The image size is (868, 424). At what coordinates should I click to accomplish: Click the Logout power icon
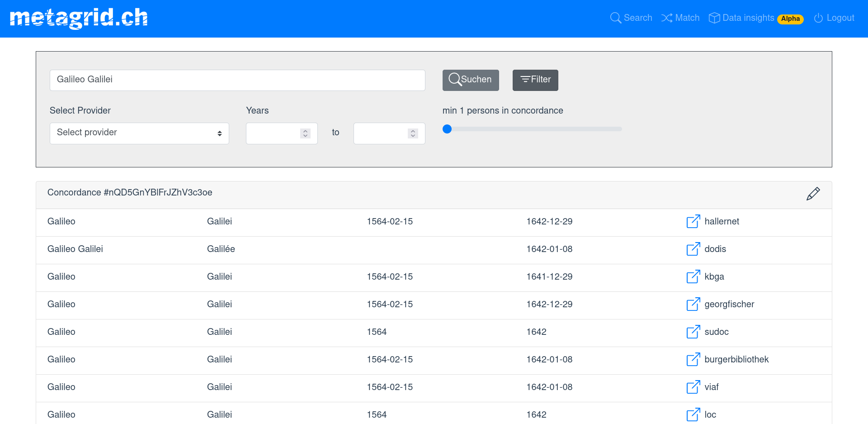[818, 18]
